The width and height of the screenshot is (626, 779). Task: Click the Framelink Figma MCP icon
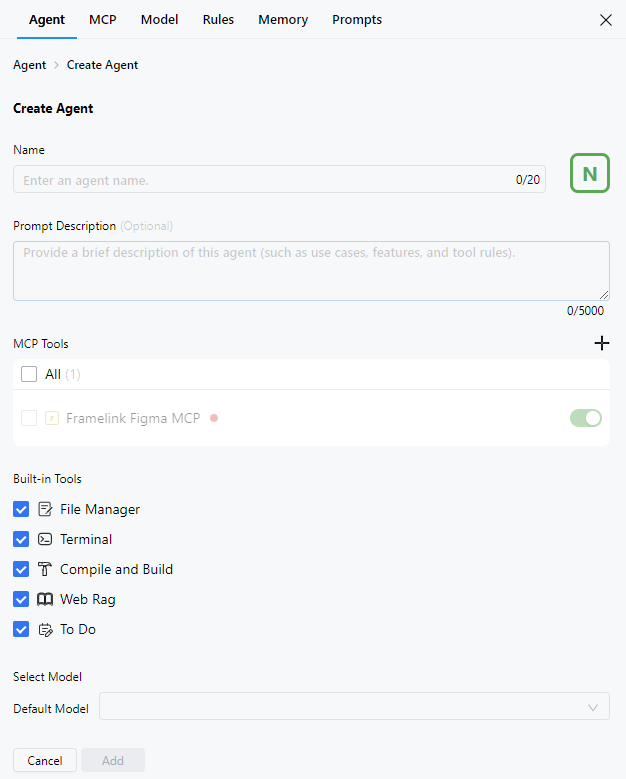52,418
